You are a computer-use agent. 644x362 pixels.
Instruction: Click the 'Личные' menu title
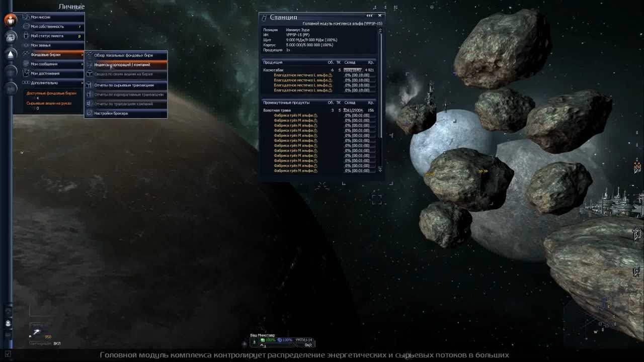(x=71, y=7)
